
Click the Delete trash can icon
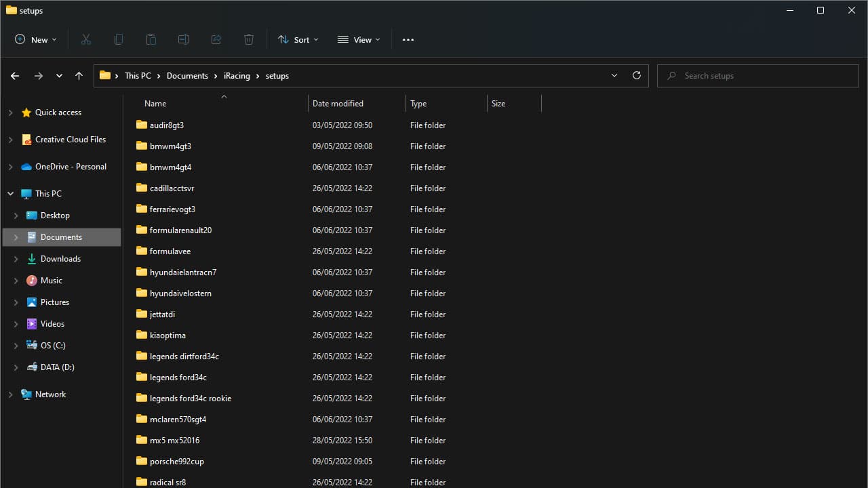coord(249,39)
